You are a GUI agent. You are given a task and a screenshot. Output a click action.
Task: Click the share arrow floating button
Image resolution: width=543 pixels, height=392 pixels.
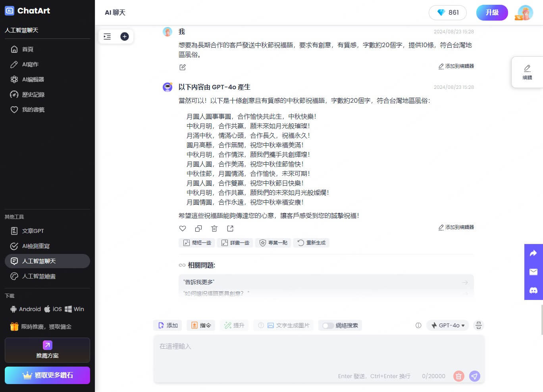533,253
